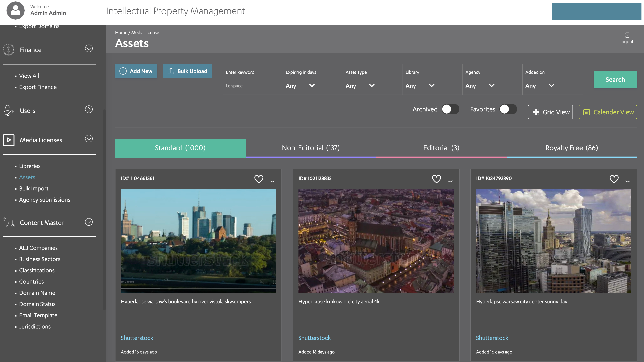Switch to the Non-Editorial (137) tab
The width and height of the screenshot is (644, 362).
click(x=310, y=148)
